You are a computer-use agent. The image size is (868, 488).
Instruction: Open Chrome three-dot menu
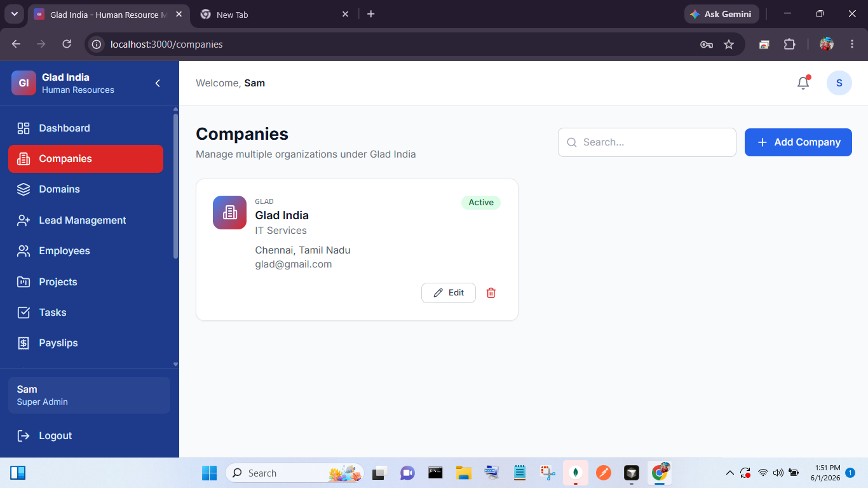click(x=851, y=44)
